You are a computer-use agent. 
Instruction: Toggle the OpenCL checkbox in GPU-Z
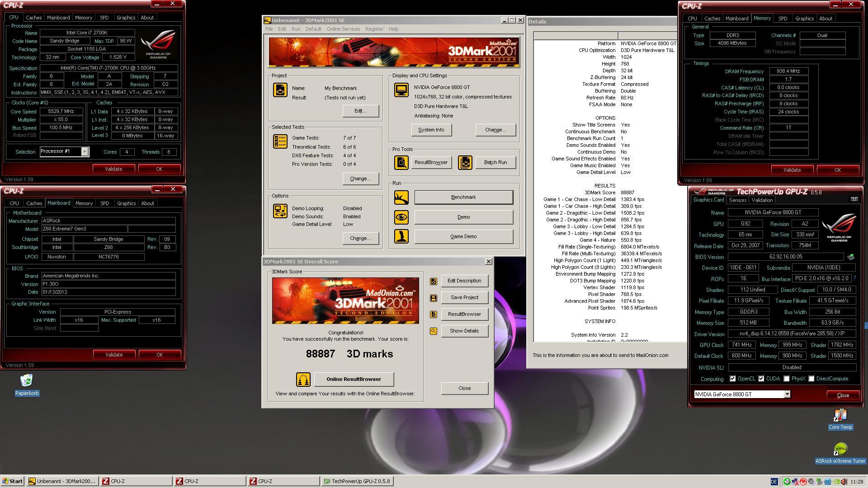(732, 379)
